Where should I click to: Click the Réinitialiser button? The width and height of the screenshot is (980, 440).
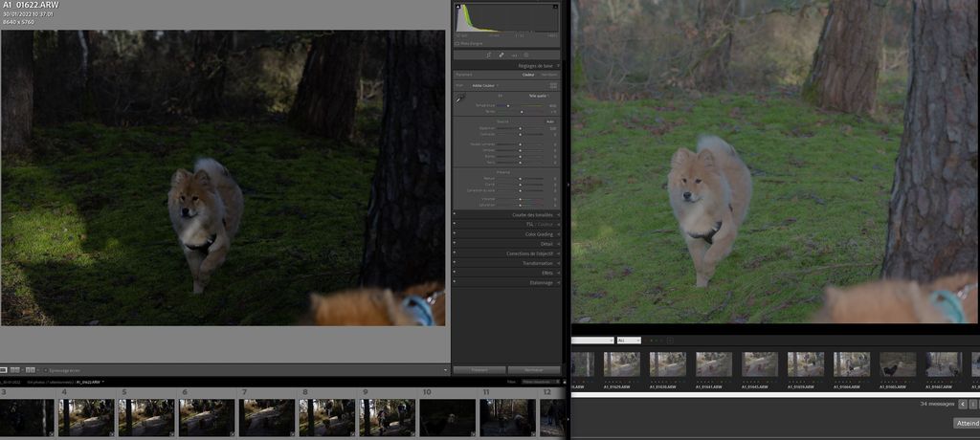coord(534,370)
